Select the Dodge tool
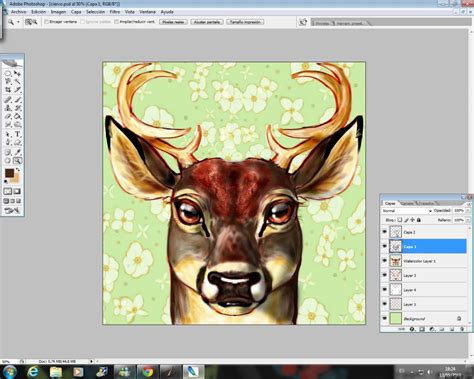474x379 pixels. tap(17, 124)
